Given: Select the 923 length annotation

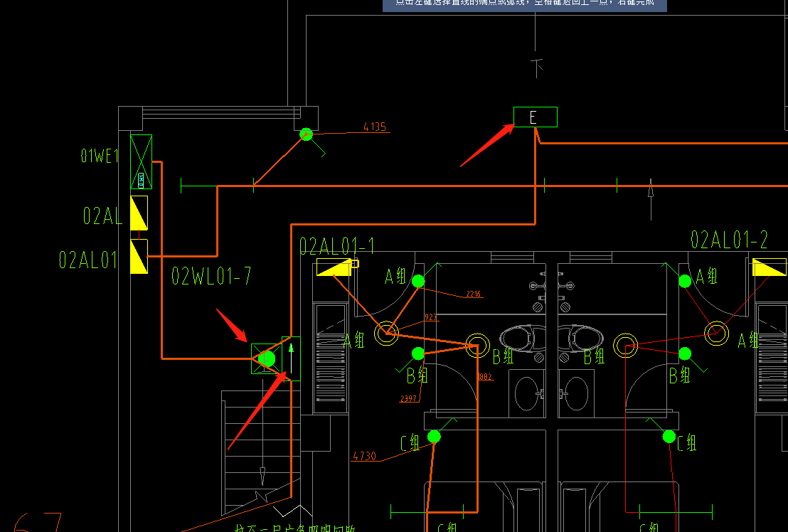Looking at the screenshot, I should pyautogui.click(x=431, y=317).
